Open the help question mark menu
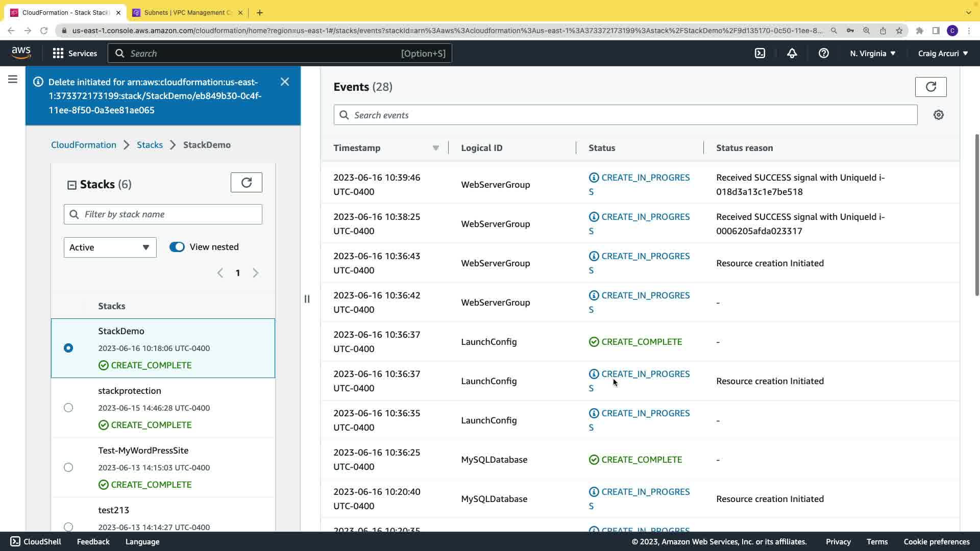Image resolution: width=980 pixels, height=551 pixels. click(823, 53)
